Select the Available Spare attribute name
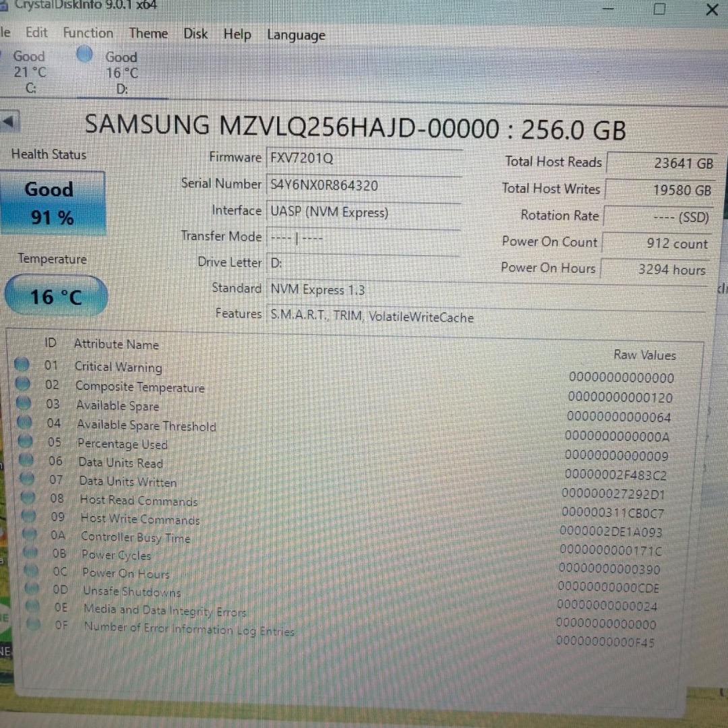728x728 pixels. [x=118, y=406]
